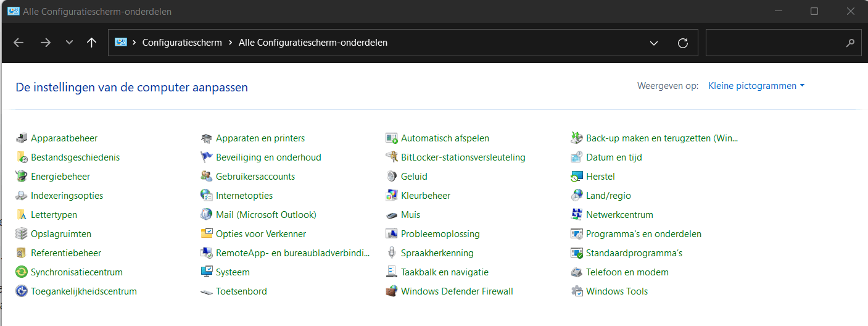The image size is (868, 326).
Task: Click the window title bar icon
Action: coord(13,11)
